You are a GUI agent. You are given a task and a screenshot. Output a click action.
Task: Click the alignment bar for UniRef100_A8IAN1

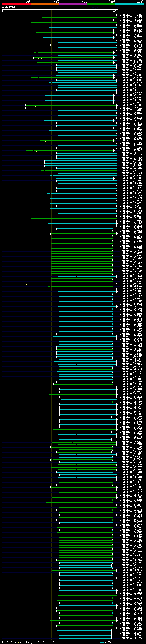(66, 15)
